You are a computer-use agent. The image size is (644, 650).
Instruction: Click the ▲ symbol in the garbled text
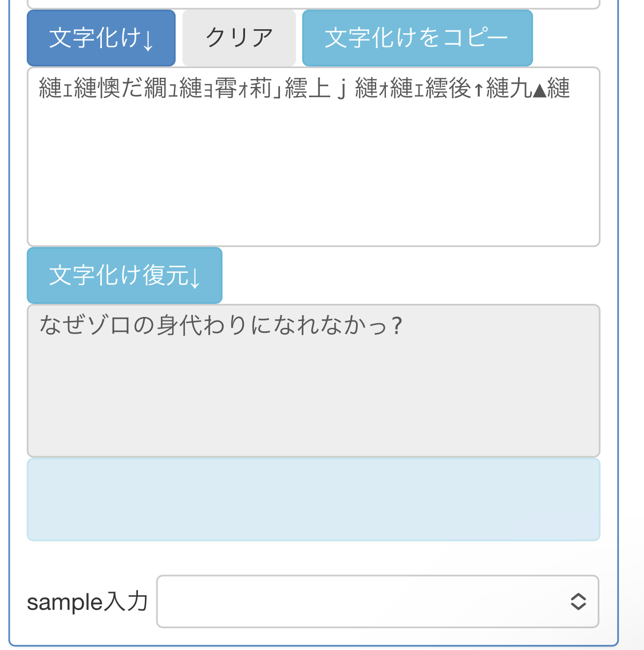click(x=539, y=90)
